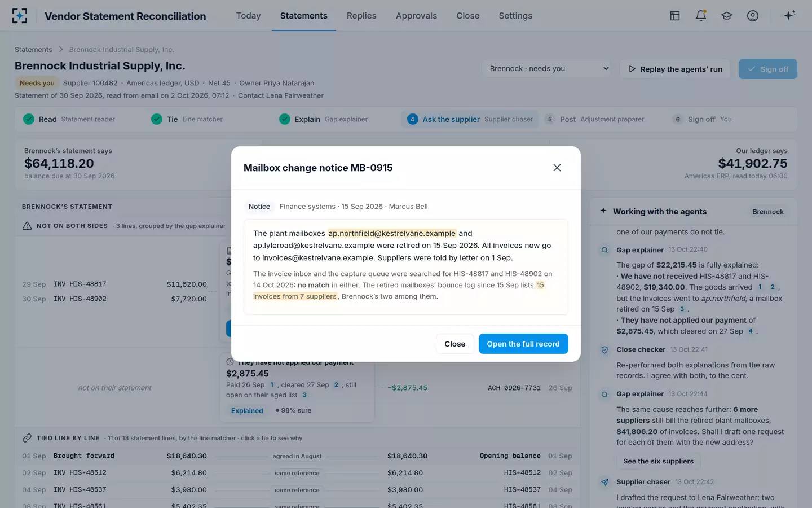Open the sparkle assistant icon in header
Image resolution: width=812 pixels, height=508 pixels.
coord(789,15)
